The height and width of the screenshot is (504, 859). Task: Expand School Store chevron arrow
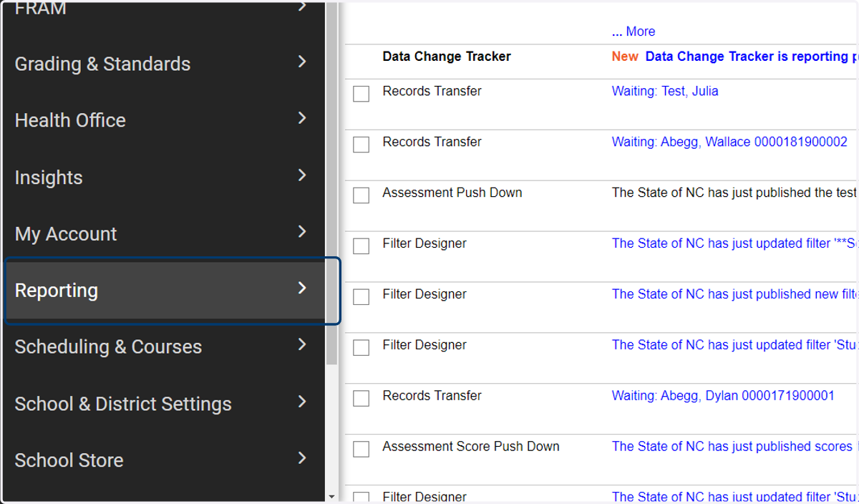coord(302,458)
